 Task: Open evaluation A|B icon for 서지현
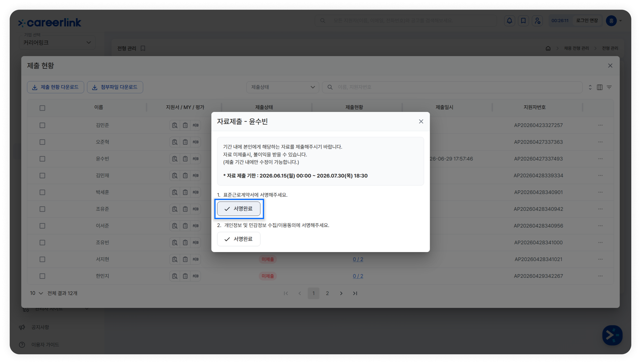tap(195, 259)
